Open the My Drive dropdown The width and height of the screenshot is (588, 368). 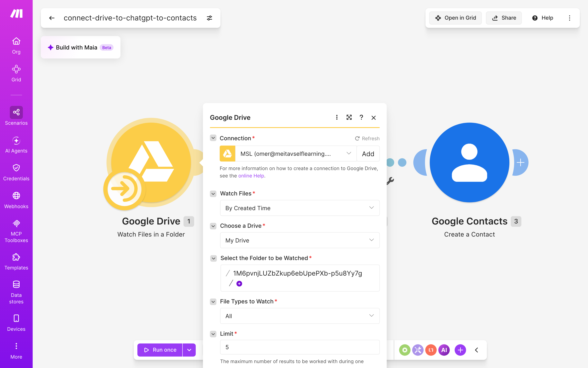300,240
